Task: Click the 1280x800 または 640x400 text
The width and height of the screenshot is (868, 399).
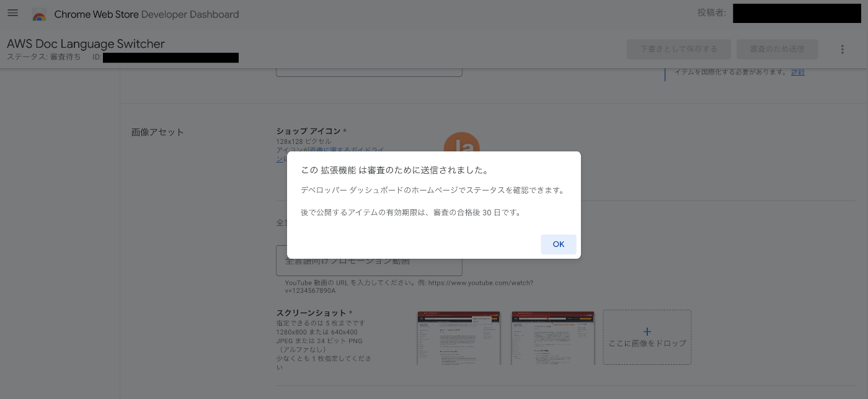Action: tap(317, 332)
